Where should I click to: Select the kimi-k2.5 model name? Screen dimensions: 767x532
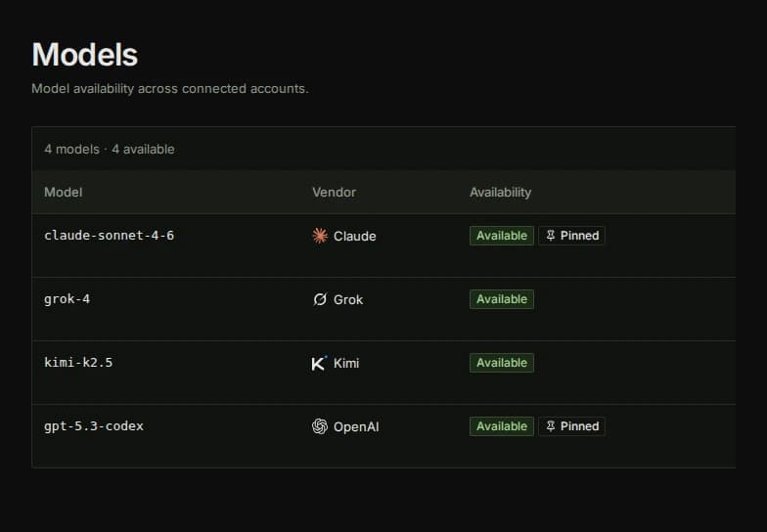(x=78, y=362)
